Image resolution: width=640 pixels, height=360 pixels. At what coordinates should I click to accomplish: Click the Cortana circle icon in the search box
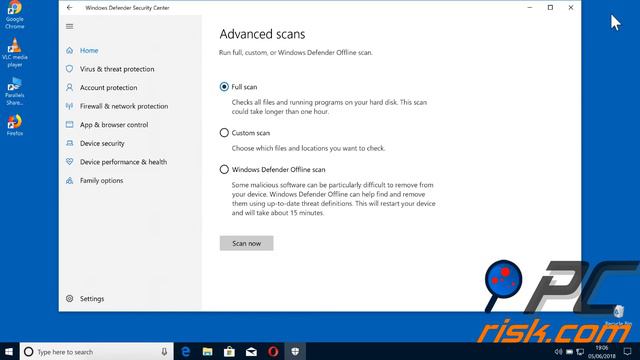coord(29,351)
